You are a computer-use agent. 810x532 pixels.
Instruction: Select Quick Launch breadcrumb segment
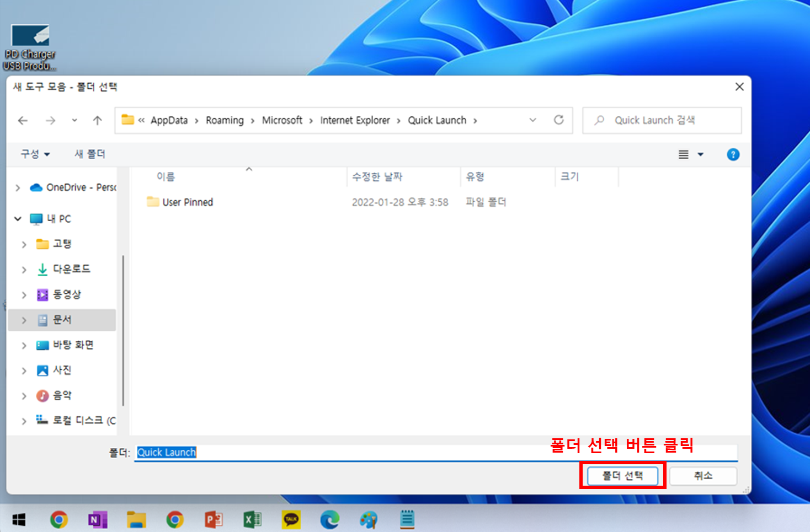click(x=437, y=120)
